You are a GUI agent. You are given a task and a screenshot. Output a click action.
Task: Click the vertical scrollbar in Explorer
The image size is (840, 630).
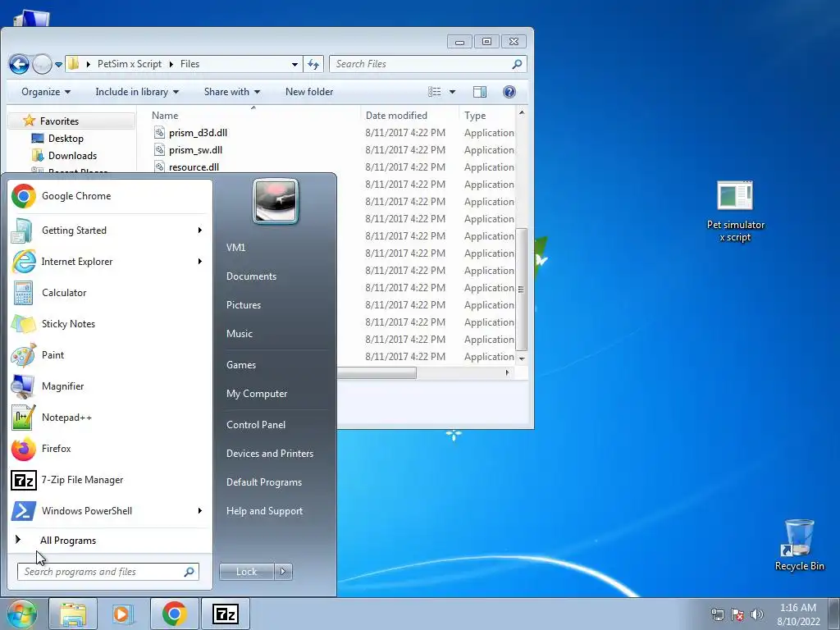tap(521, 290)
